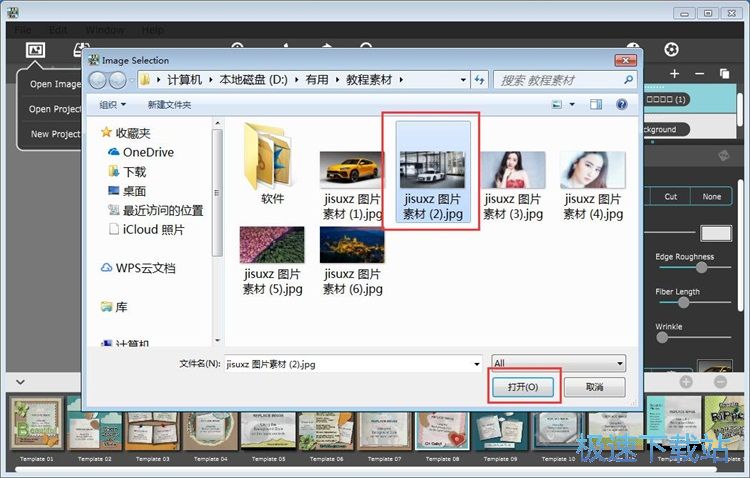Expand the address bar history dropdown
750x478 pixels.
pos(463,80)
